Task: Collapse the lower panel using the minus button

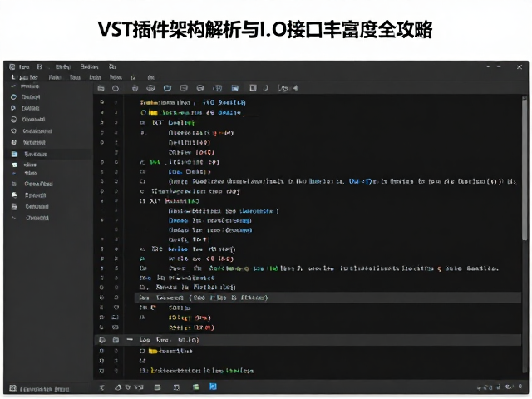Action: point(130,340)
